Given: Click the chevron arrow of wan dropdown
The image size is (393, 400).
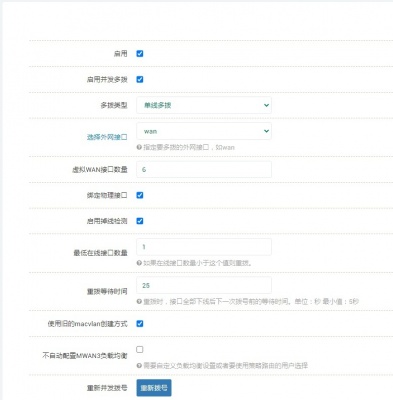Looking at the screenshot, I should (x=266, y=131).
